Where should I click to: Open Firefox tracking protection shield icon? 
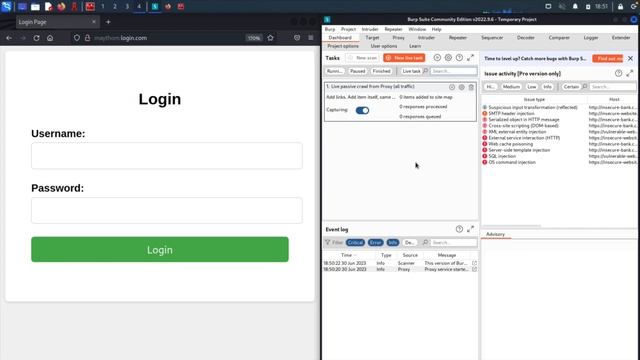[x=77, y=38]
